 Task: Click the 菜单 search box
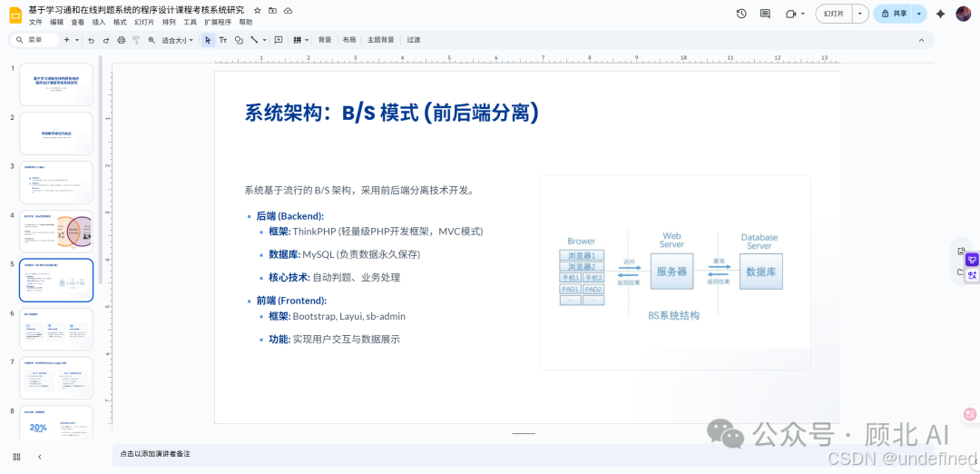[35, 40]
